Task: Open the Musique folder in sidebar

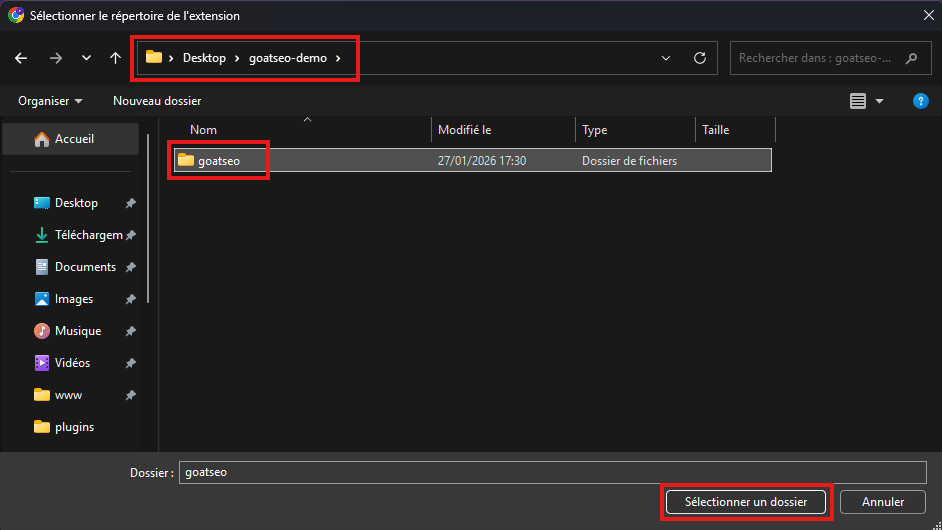Action: tap(77, 331)
